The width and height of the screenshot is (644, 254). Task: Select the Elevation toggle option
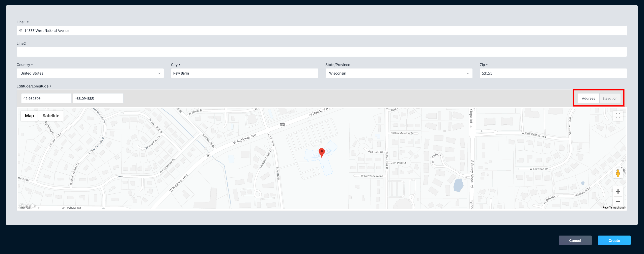(610, 99)
